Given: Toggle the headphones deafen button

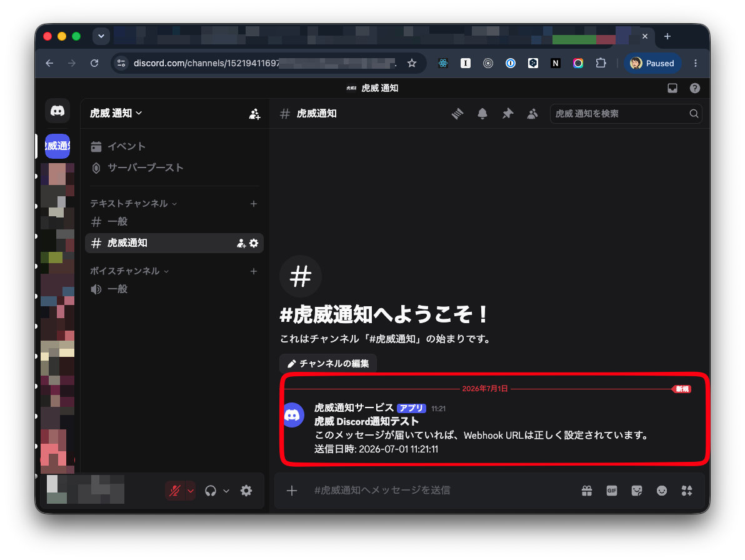Looking at the screenshot, I should (x=211, y=491).
